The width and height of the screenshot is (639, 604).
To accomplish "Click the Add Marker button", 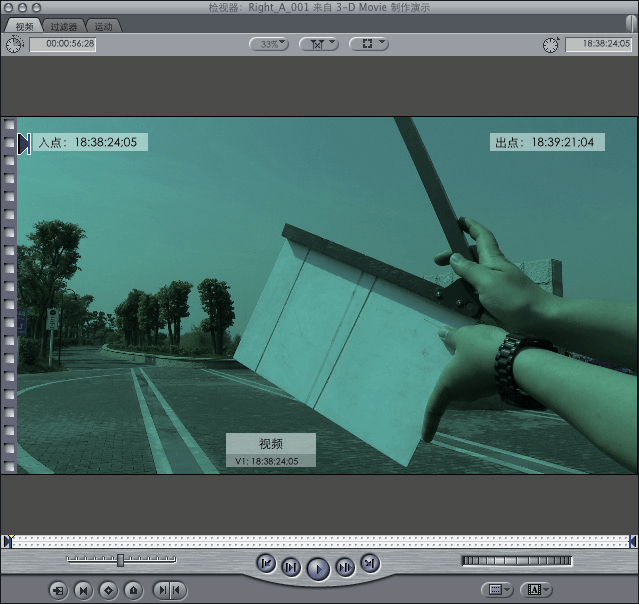I will 133,590.
